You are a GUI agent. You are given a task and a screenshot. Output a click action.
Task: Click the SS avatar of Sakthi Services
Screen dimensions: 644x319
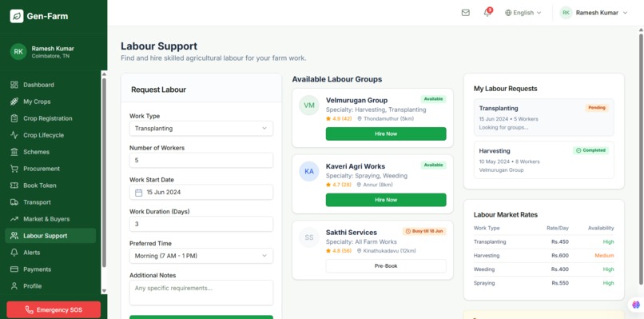(309, 237)
